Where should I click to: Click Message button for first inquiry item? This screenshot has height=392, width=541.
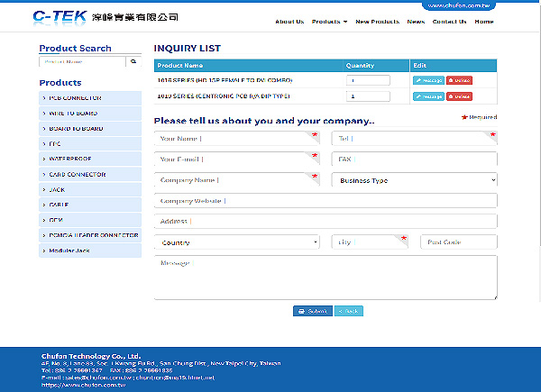coord(428,80)
